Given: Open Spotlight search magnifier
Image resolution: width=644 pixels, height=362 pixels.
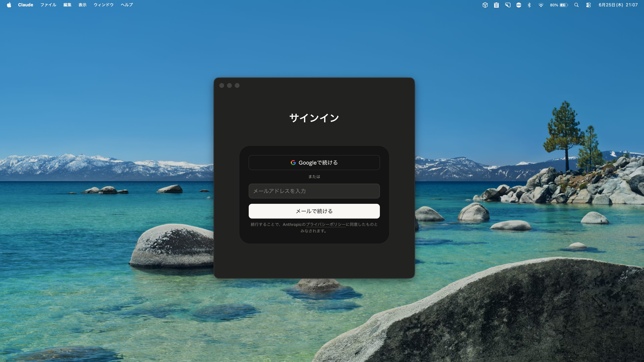Looking at the screenshot, I should tap(577, 5).
